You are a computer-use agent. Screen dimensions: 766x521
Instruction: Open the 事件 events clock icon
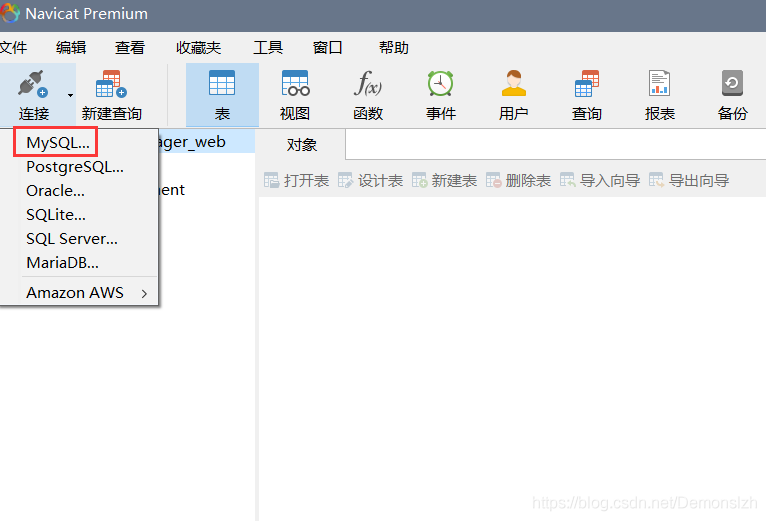point(441,83)
